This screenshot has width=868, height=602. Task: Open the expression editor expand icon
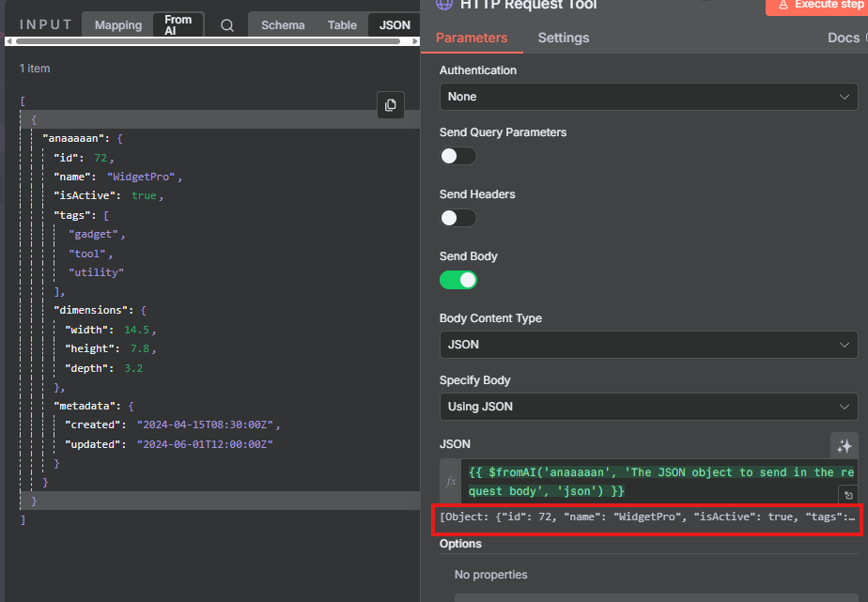click(847, 495)
